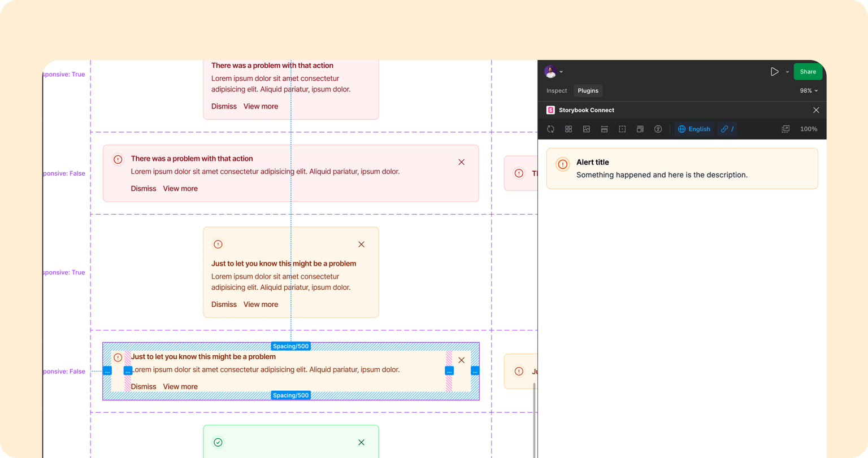Viewport: 868px width, 458px height.
Task: Click 'View more' in the selected wide orange alert
Action: tap(180, 387)
